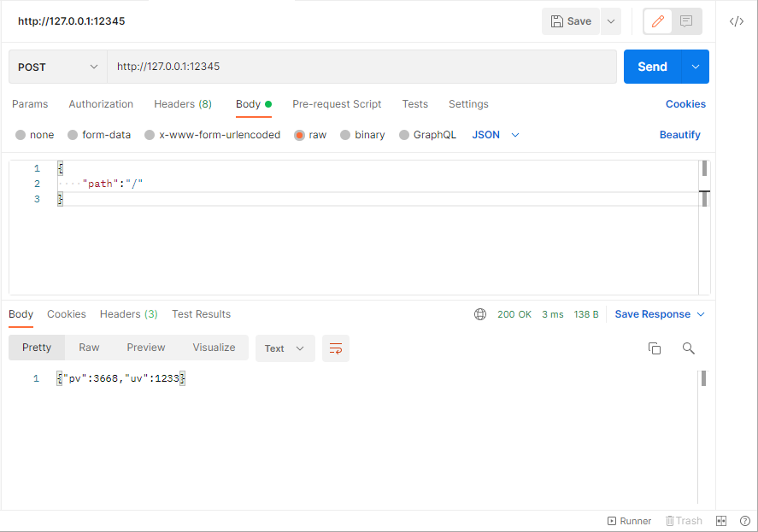Screen dimensions: 758x532
Task: Open the POST method dropdown
Action: point(58,67)
